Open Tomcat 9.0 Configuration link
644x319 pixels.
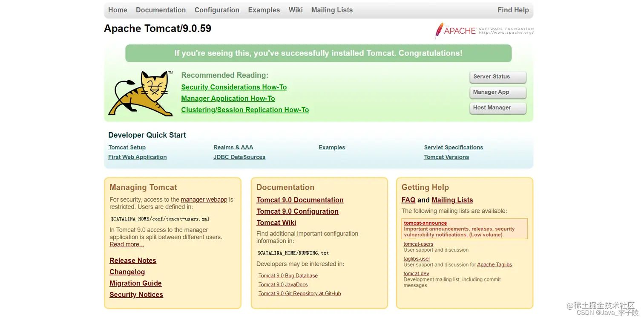(x=297, y=212)
